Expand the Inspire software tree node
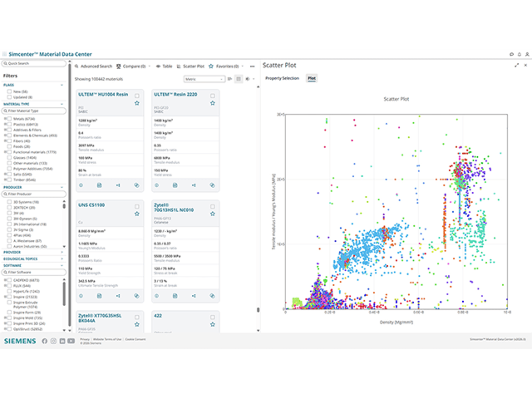This screenshot has width=532, height=399. coord(5,297)
